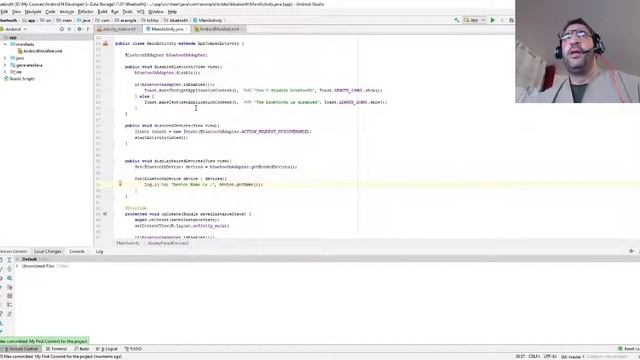
Task: Expand the Unversioned Files node
Action: [17, 266]
